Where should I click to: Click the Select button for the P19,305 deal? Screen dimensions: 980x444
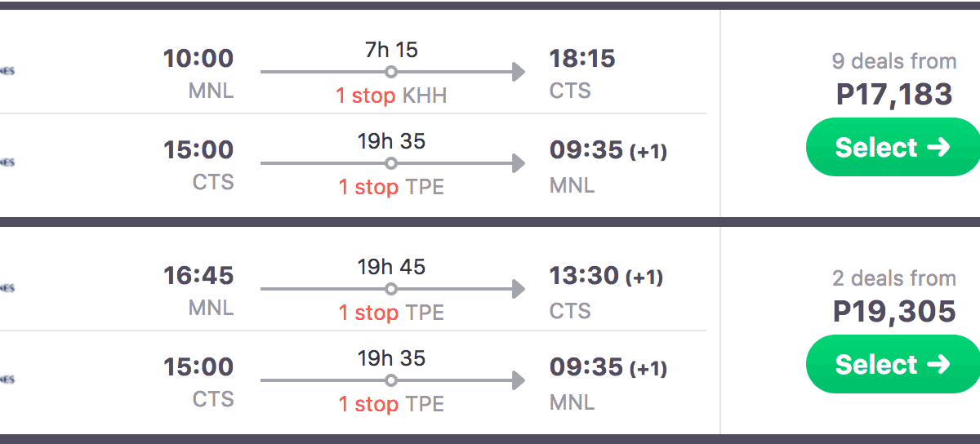point(893,365)
